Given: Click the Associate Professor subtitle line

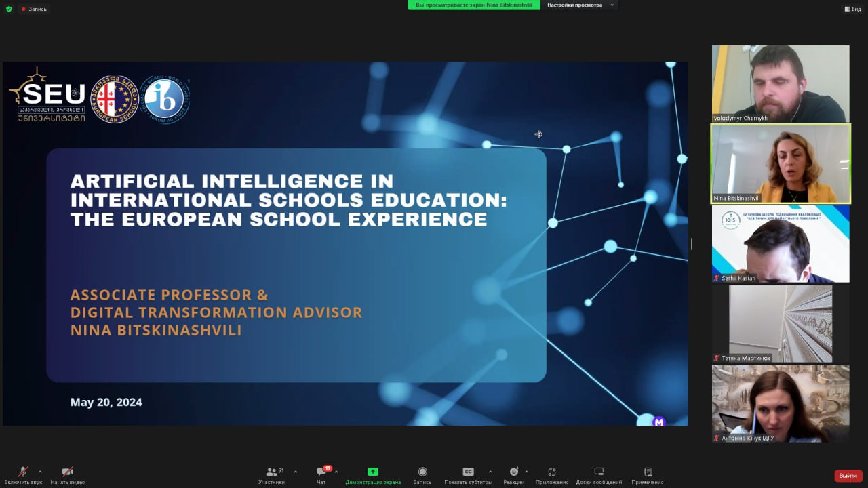Looking at the screenshot, I should (x=170, y=295).
